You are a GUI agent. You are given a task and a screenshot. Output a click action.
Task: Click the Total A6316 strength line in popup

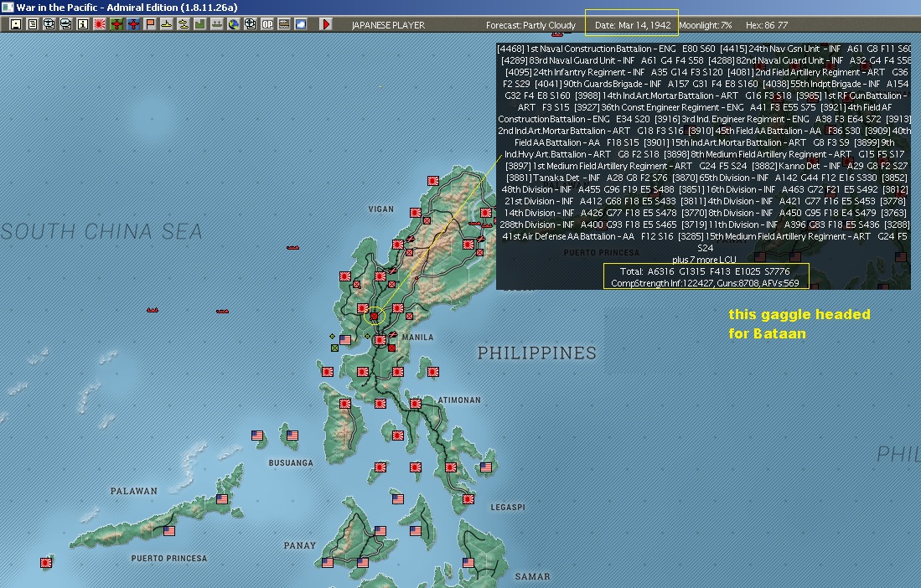point(705,271)
